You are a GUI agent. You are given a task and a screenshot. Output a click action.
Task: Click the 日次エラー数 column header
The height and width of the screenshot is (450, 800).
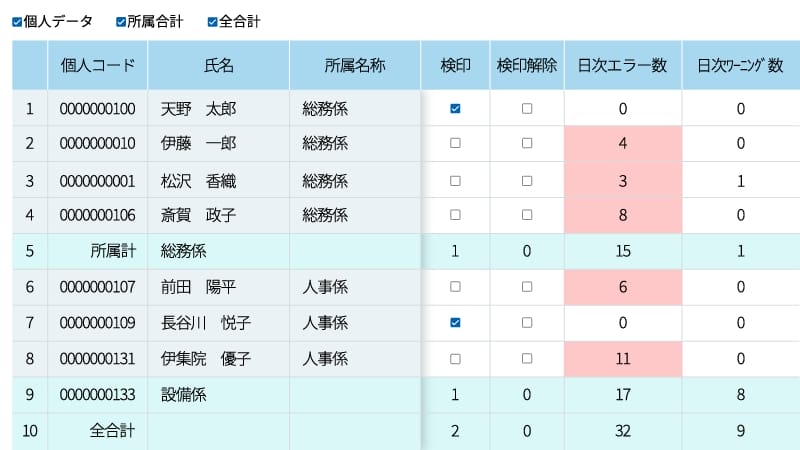[x=622, y=66]
